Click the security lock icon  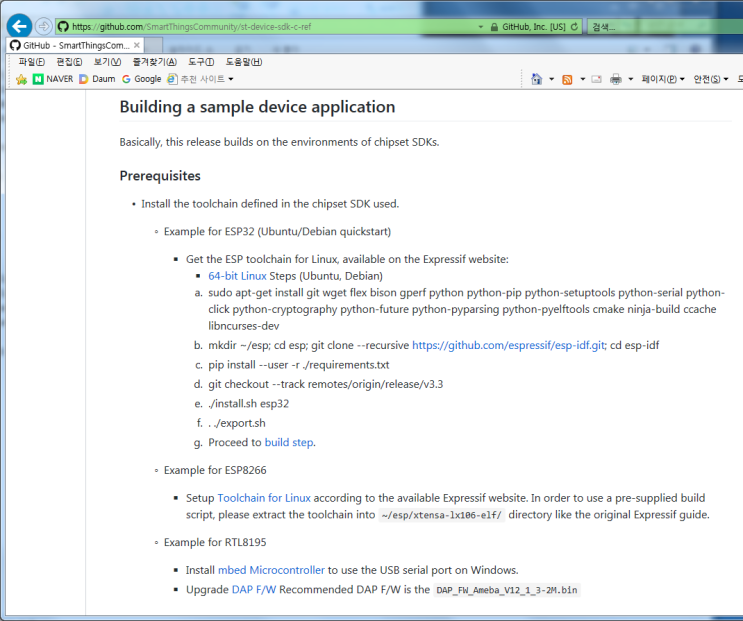pyautogui.click(x=494, y=27)
